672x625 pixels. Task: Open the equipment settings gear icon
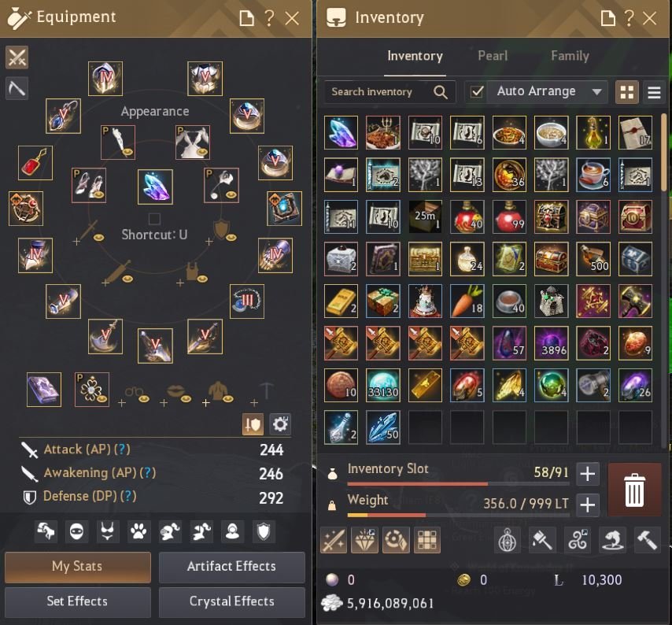click(x=280, y=424)
